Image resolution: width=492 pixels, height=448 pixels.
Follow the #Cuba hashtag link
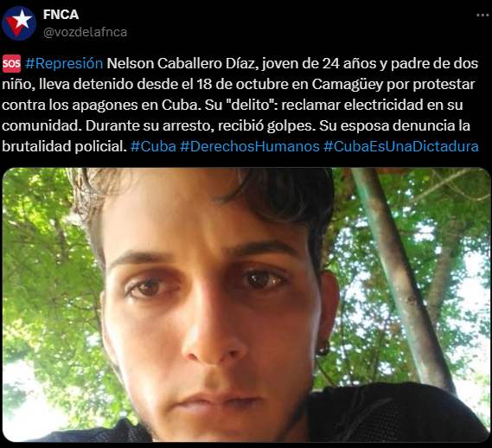tap(153, 146)
